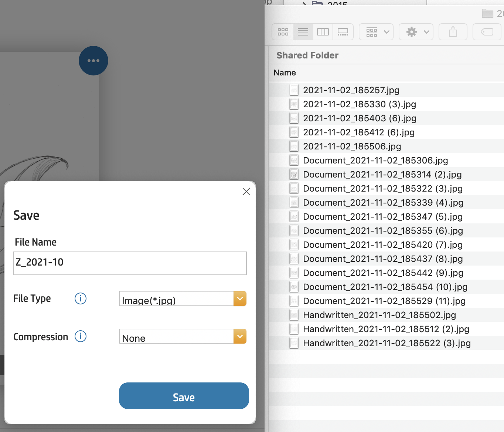Select list view in the Finder toolbar
Image resolution: width=504 pixels, height=432 pixels.
point(303,32)
